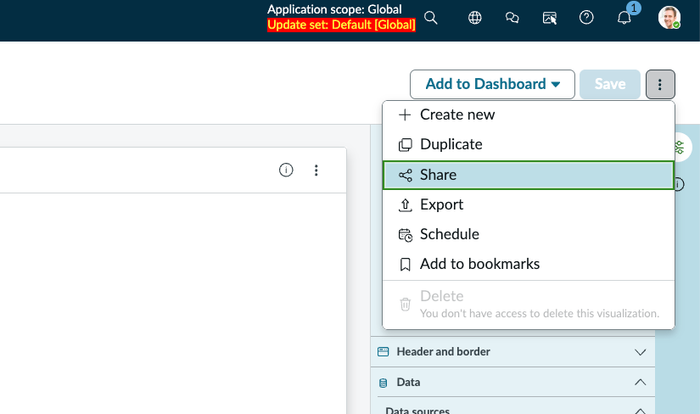Open the help question mark icon
The image size is (700, 414).
[587, 18]
